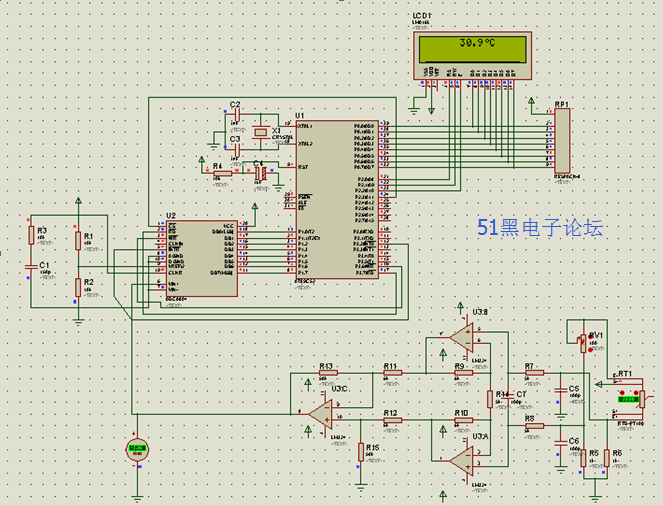The image size is (663, 505).
Task: Click the U3:C op-amp triangle
Action: click(321, 412)
